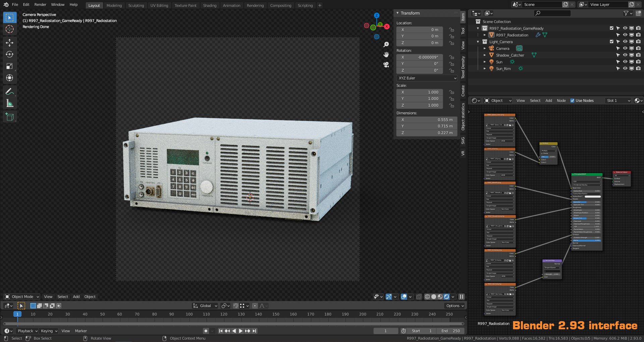Switch to solid viewport shading
The image size is (644, 342).
click(434, 297)
